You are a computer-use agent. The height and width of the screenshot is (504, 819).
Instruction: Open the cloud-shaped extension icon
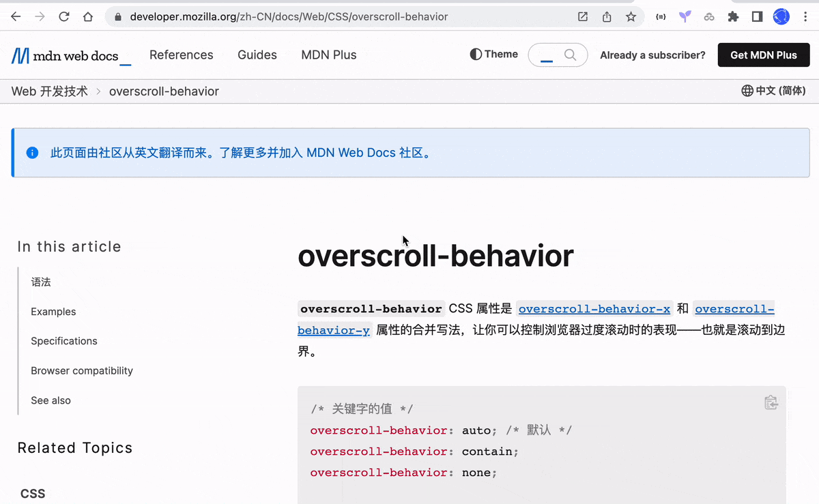pyautogui.click(x=709, y=16)
